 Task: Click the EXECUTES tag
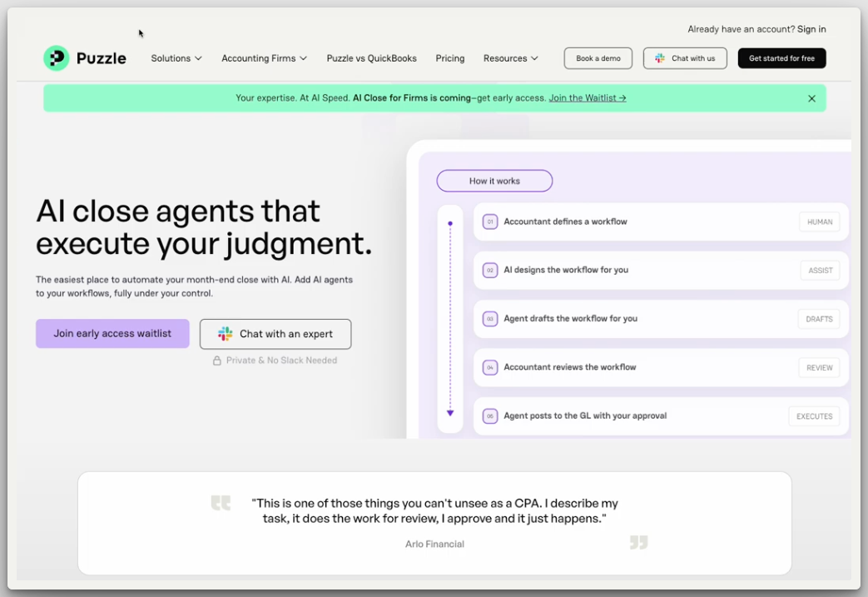[x=814, y=416]
